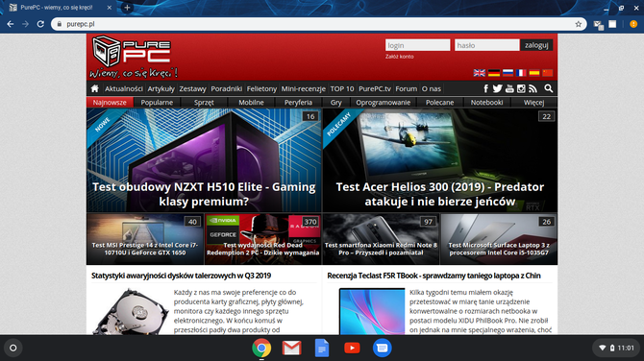Image resolution: width=644 pixels, height=361 pixels.
Task: Switch language with the Spanish flag
Action: (x=534, y=73)
